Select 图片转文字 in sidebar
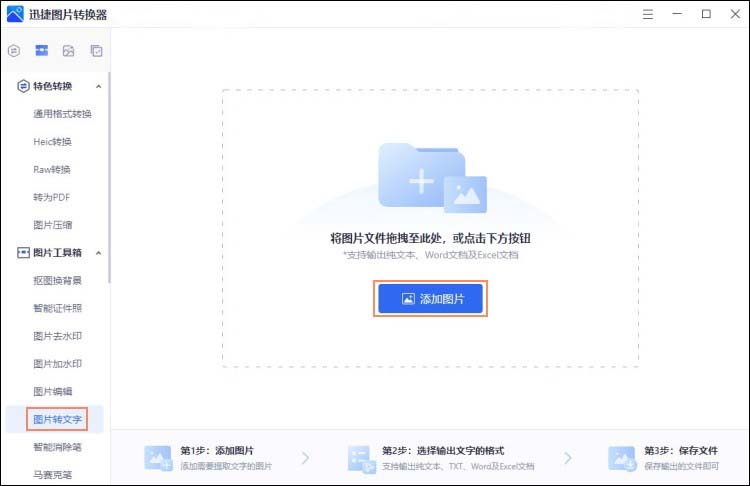 [x=57, y=420]
